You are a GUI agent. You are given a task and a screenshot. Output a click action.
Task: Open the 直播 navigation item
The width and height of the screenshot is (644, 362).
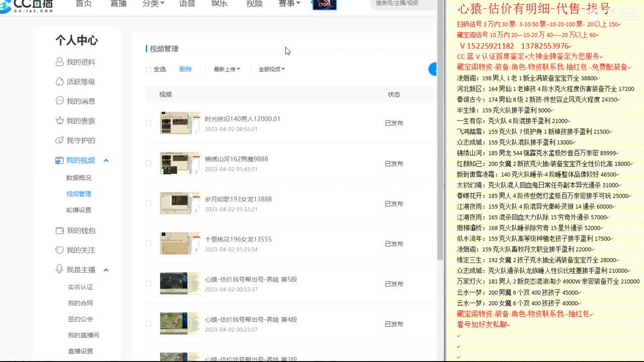click(118, 4)
